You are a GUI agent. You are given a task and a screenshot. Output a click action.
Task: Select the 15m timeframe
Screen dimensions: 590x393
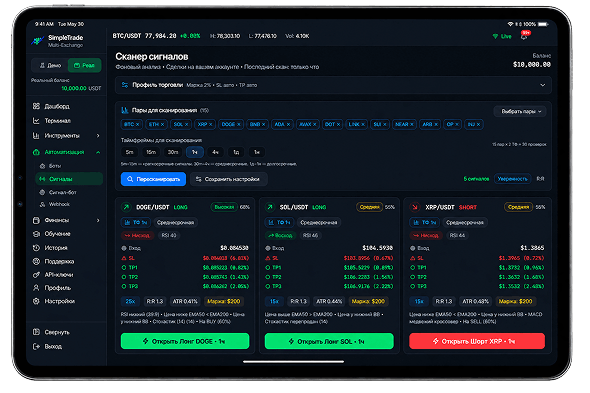pyautogui.click(x=151, y=152)
